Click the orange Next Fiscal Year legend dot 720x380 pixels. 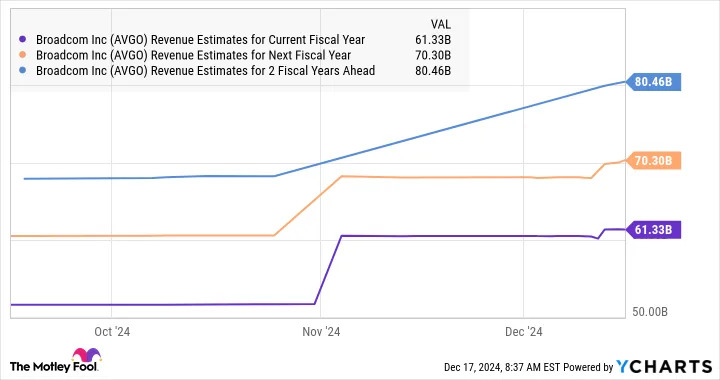[x=22, y=55]
